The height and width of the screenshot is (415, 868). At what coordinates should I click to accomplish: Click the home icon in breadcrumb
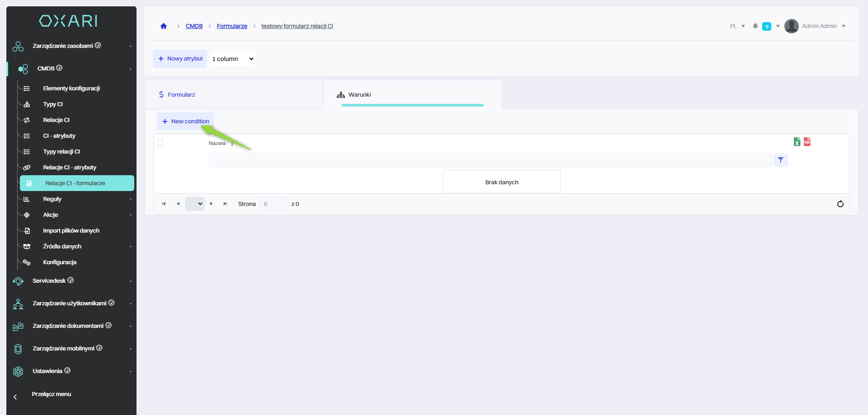(164, 26)
